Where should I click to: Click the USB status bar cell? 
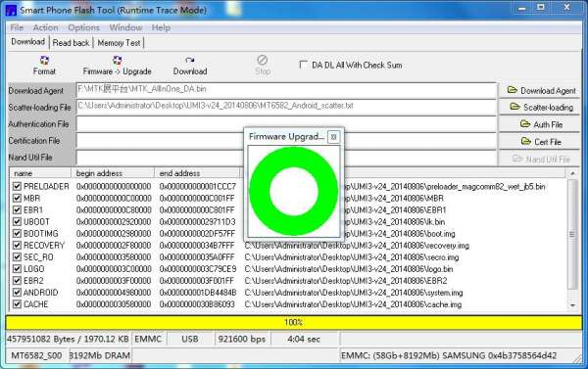tap(190, 339)
